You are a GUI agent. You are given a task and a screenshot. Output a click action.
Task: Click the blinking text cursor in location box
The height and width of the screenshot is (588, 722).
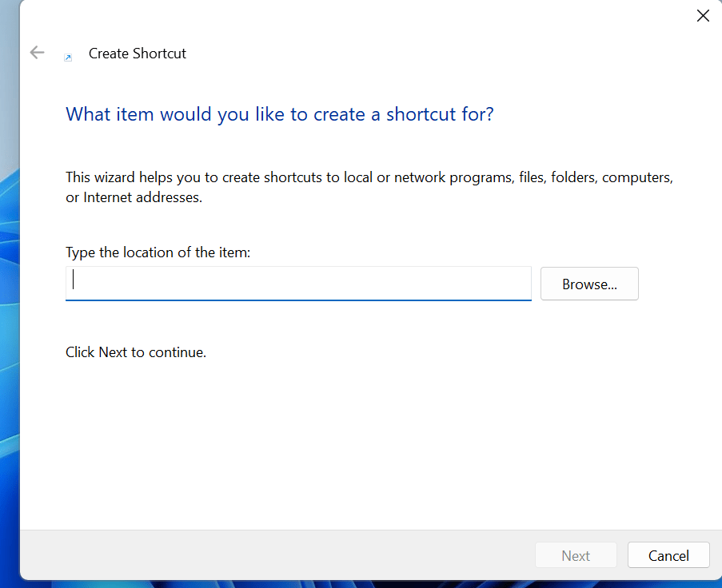(x=74, y=280)
